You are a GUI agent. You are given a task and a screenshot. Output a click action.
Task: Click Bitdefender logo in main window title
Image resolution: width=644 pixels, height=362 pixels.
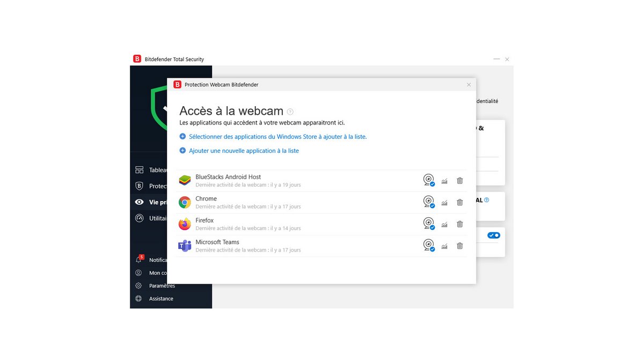137,59
